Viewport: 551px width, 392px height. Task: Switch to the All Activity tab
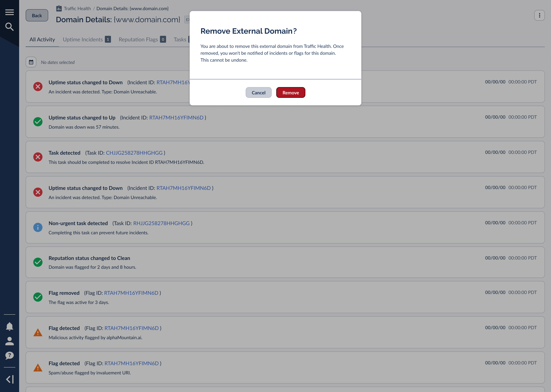(42, 39)
